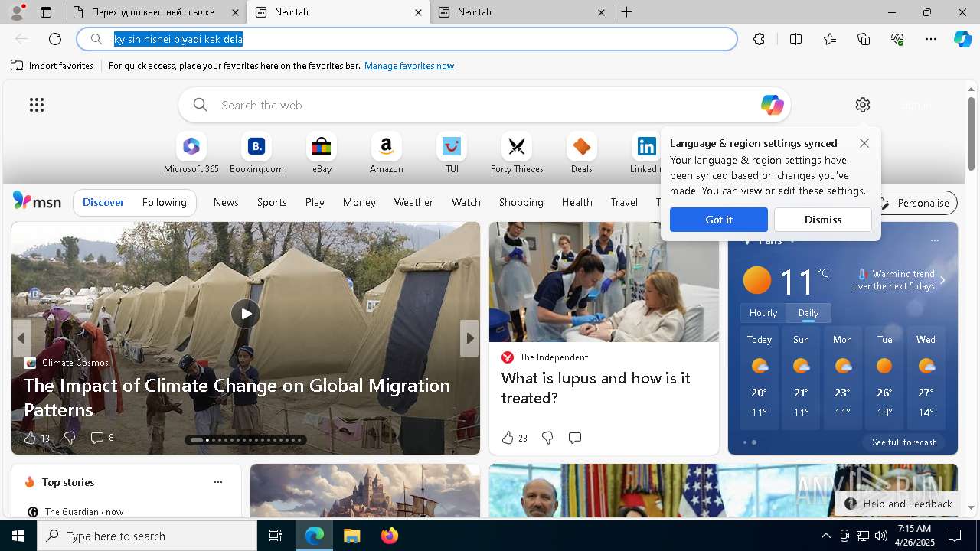The width and height of the screenshot is (980, 551).
Task: Open the Shopping category
Action: [x=521, y=202]
